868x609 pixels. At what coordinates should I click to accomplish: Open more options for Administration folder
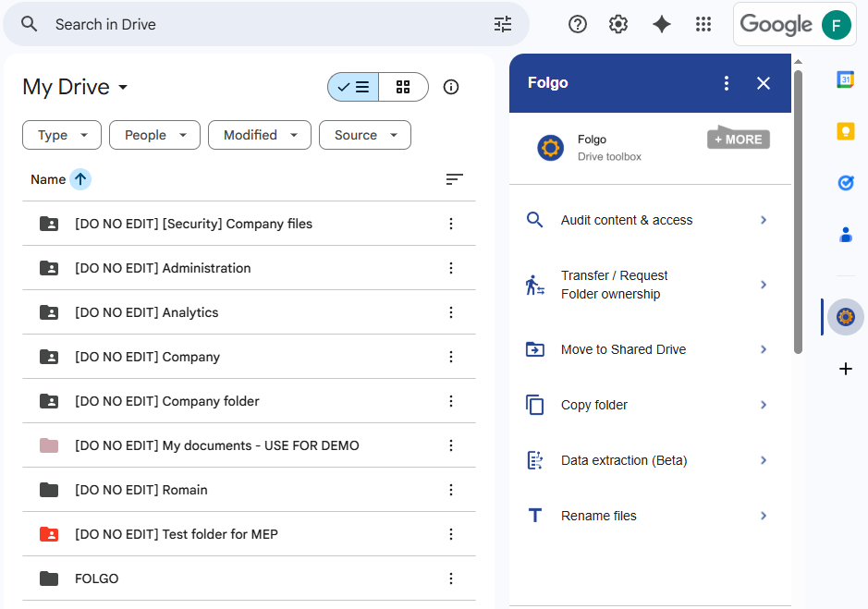pyautogui.click(x=451, y=268)
